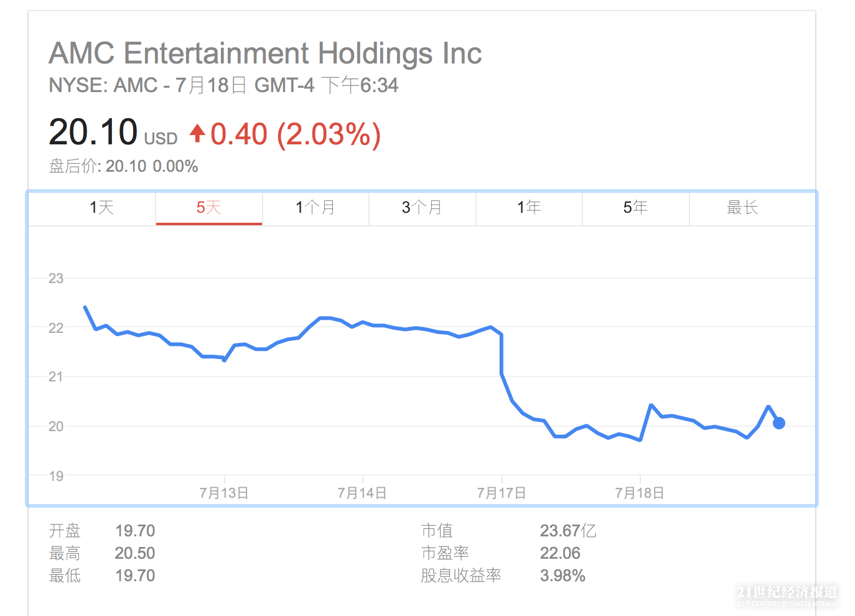Click the 市盈率 value 22.06
Viewport: 855px width, 616px height.
pos(560,553)
